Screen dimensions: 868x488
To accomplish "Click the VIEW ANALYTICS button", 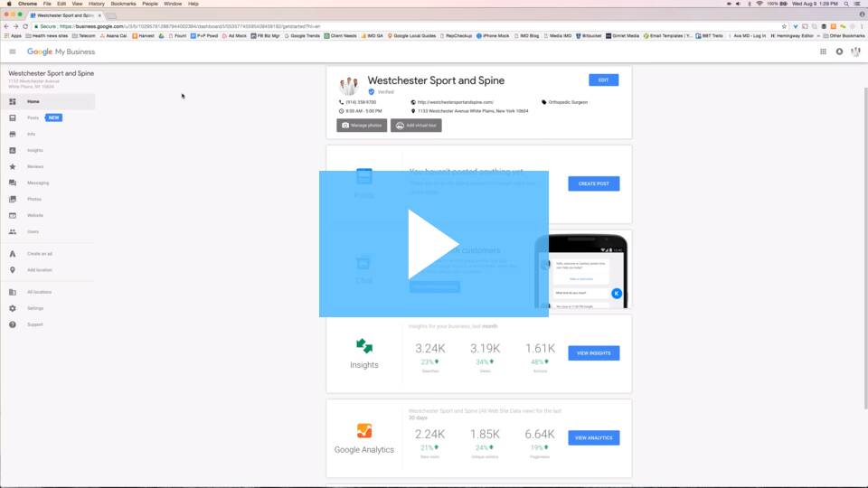I will pos(593,437).
